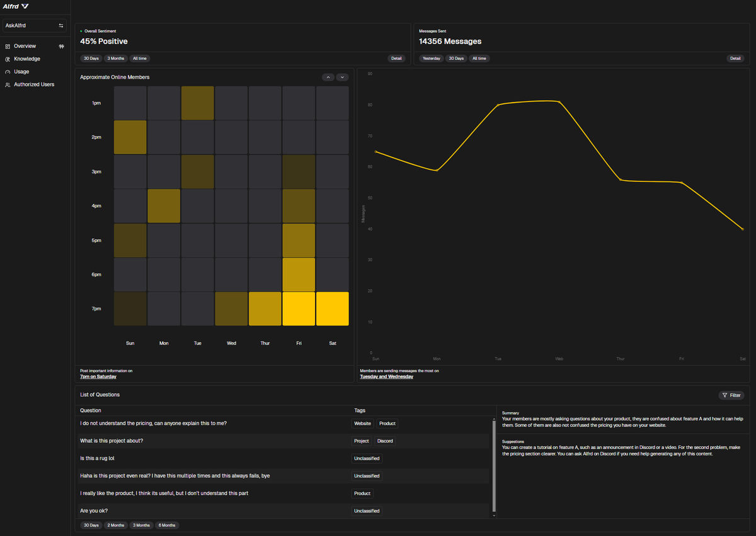Set Overall Sentiment range to 3 Months
Screen dimensions: 756x536
pos(115,59)
